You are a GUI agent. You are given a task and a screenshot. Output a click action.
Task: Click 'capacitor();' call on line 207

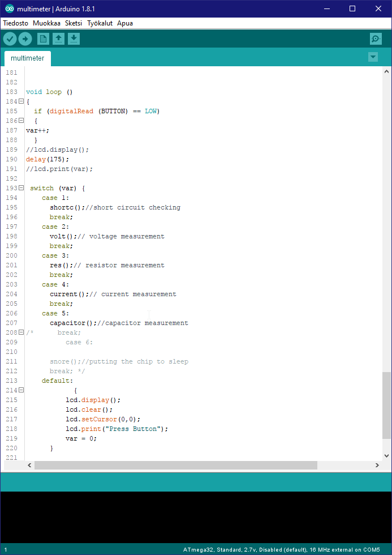[74, 323]
